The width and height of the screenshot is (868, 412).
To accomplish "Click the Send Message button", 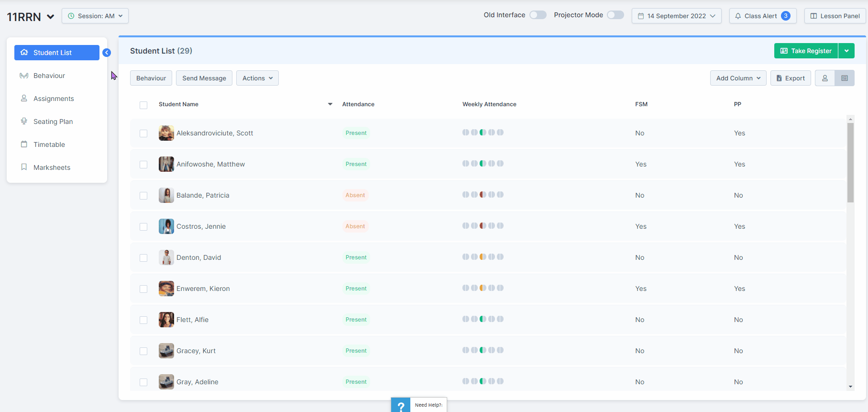I will (204, 78).
